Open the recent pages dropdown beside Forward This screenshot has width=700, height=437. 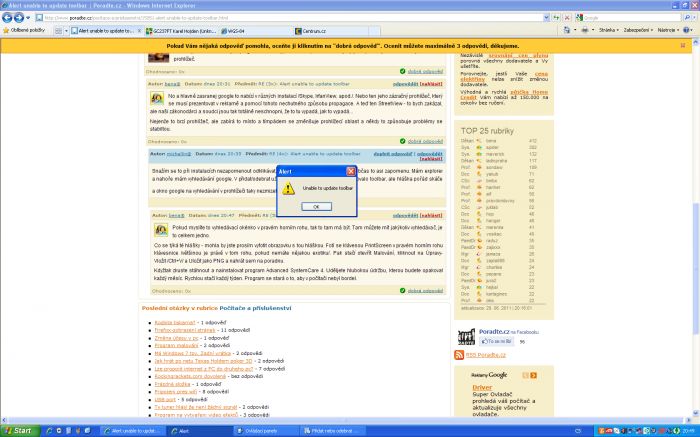coord(28,18)
